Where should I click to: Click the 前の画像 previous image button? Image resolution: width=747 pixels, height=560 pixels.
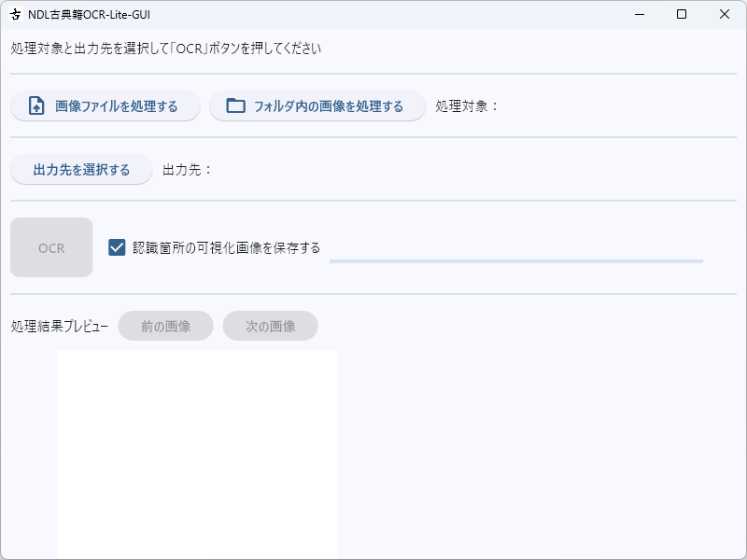165,326
